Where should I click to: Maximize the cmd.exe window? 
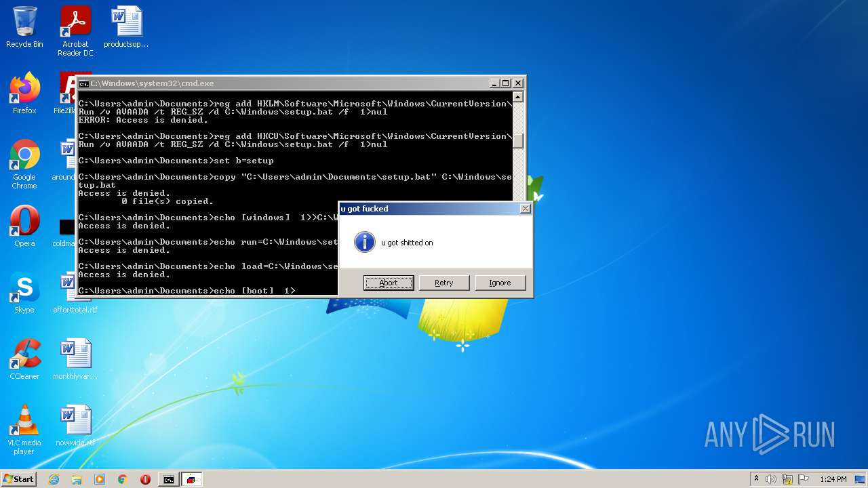point(506,83)
